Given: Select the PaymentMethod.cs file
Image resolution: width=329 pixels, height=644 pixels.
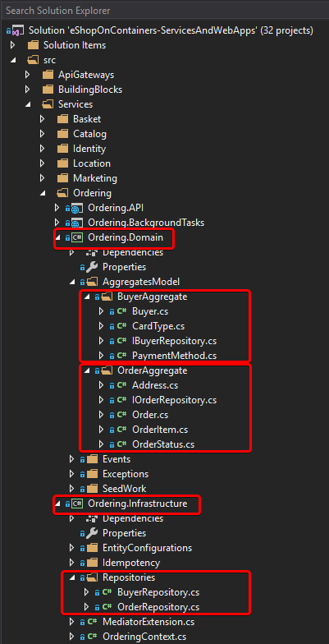Looking at the screenshot, I should 174,356.
